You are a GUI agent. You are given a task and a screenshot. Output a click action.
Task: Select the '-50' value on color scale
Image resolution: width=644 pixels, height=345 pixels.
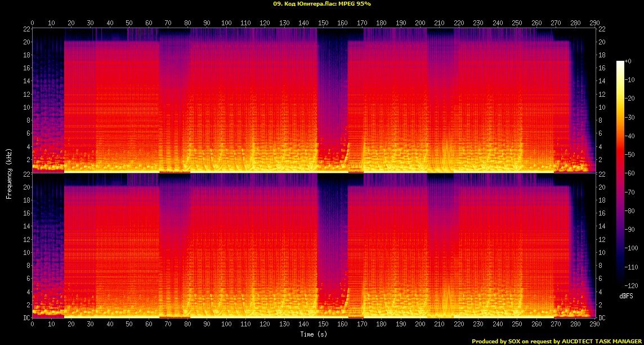point(629,154)
